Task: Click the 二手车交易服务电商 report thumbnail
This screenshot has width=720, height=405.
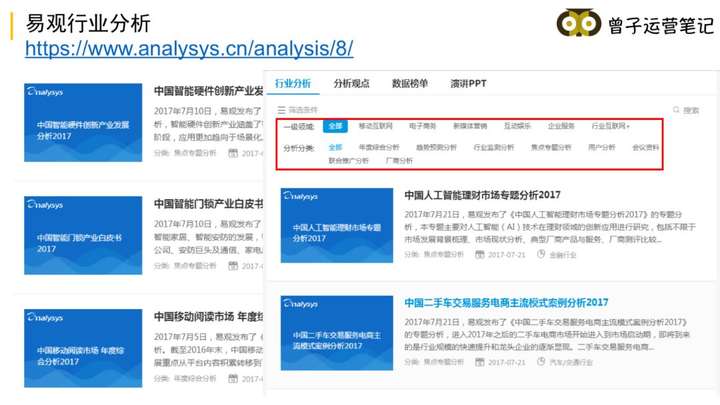Action: click(337, 333)
